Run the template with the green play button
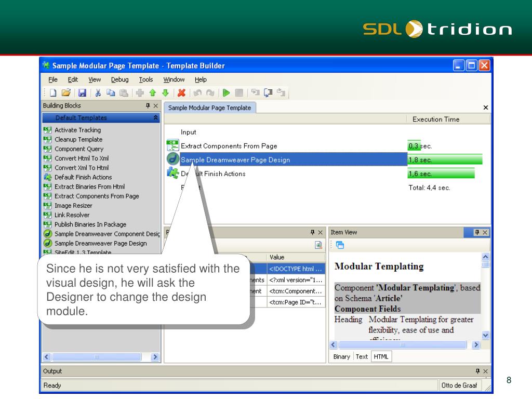Image resolution: width=532 pixels, height=399 pixels. [227, 92]
